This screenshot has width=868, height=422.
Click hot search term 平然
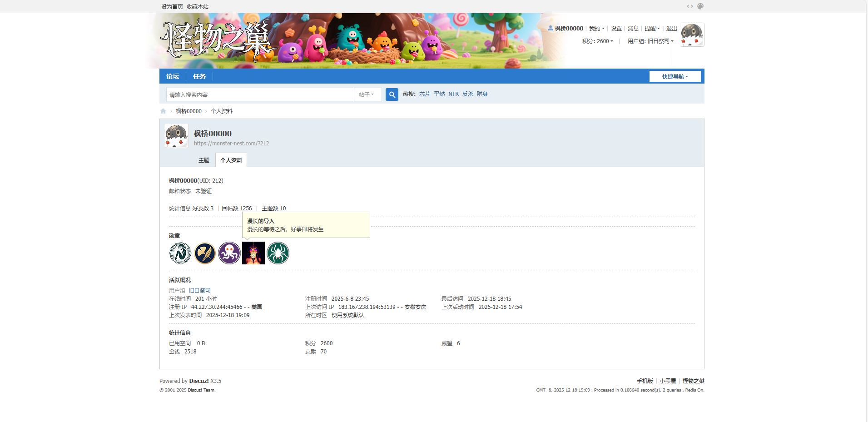(439, 94)
